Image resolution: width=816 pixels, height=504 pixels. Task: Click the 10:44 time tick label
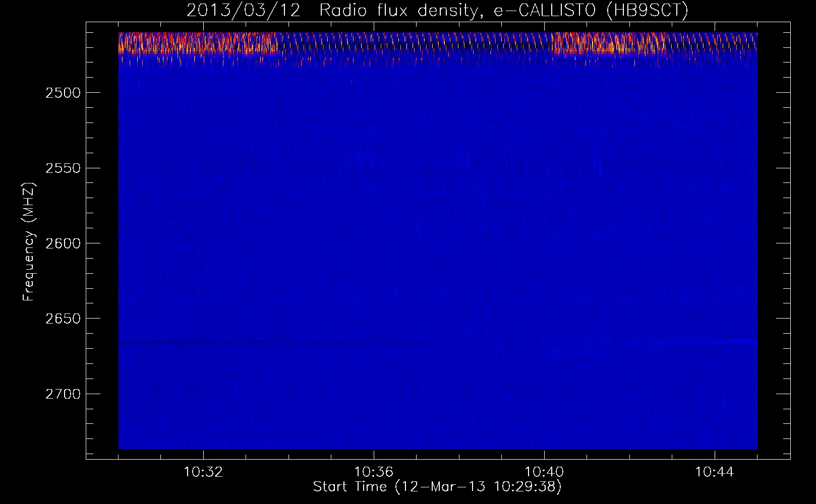pos(715,472)
